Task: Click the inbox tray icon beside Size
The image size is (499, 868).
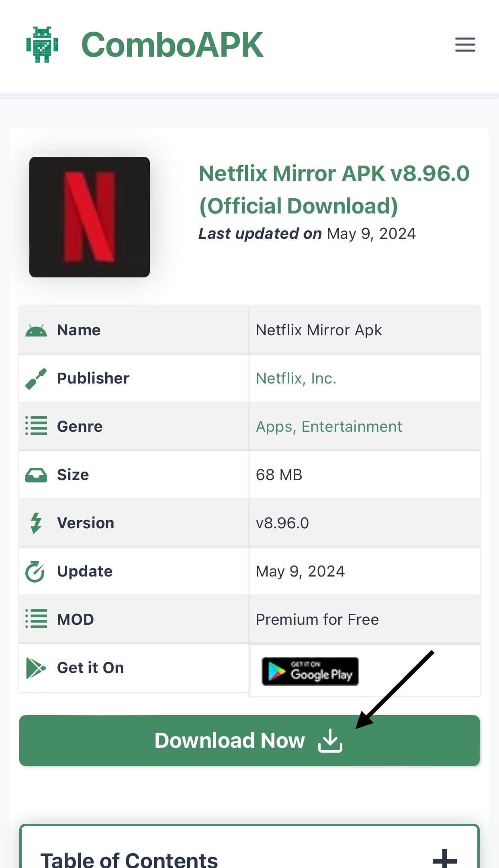Action: coord(36,475)
